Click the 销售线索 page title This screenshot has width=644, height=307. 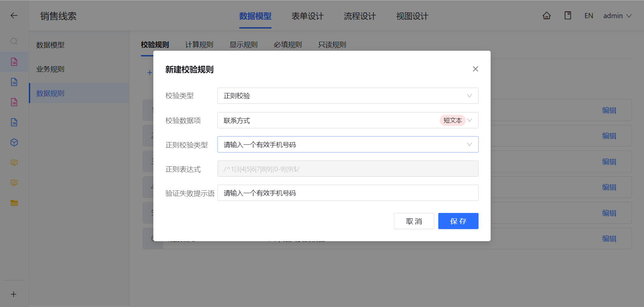point(58,16)
